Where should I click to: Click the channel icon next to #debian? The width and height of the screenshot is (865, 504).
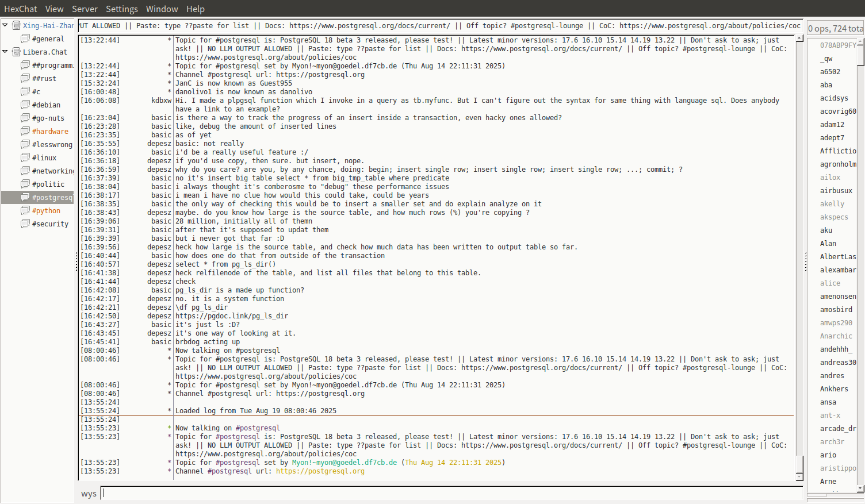(x=25, y=105)
